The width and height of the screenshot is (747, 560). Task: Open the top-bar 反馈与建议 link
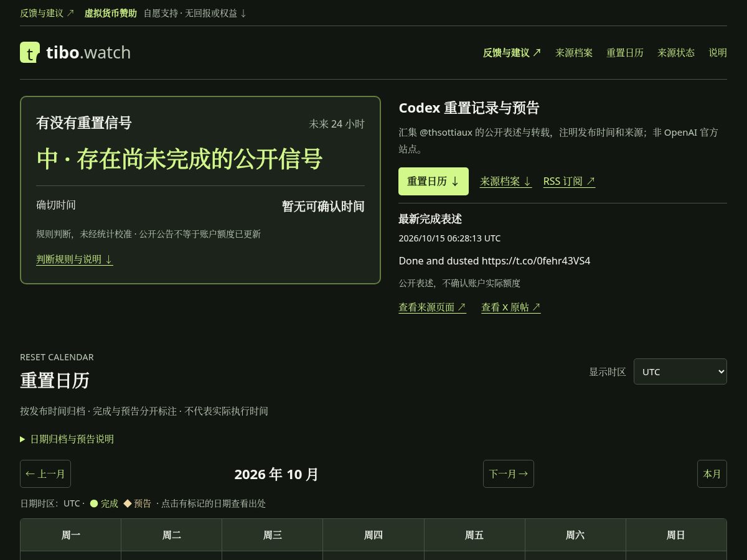(47, 12)
